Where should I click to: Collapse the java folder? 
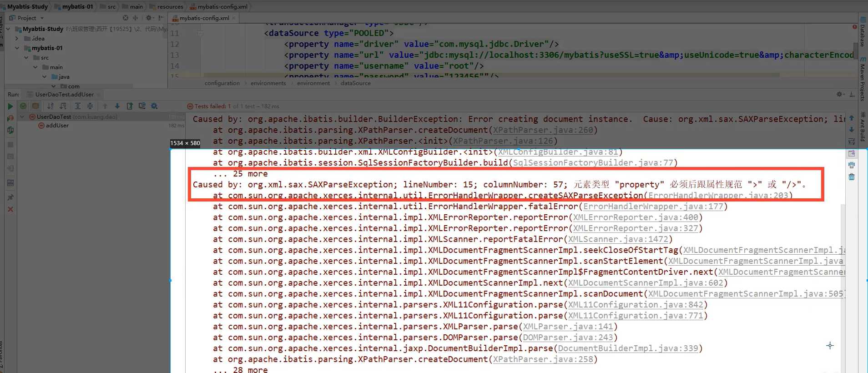[x=44, y=76]
